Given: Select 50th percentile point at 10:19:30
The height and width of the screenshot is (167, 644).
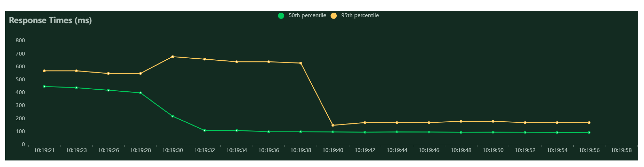Looking at the screenshot, I should (x=172, y=116).
